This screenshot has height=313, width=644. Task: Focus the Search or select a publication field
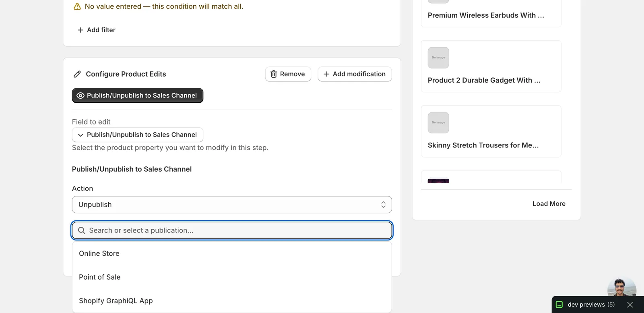tap(232, 230)
